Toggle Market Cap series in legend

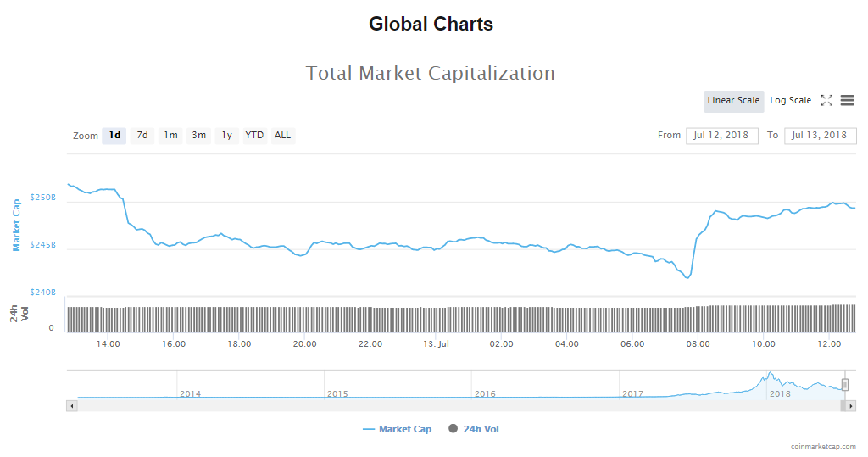click(397, 429)
